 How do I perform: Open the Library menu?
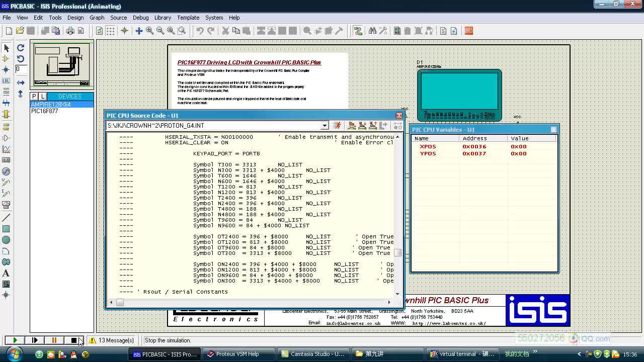[x=163, y=18]
